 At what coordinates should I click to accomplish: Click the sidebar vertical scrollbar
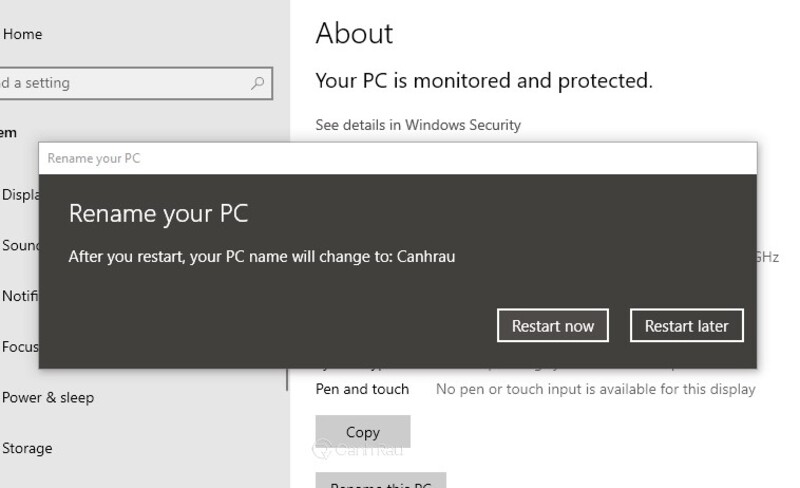287,380
